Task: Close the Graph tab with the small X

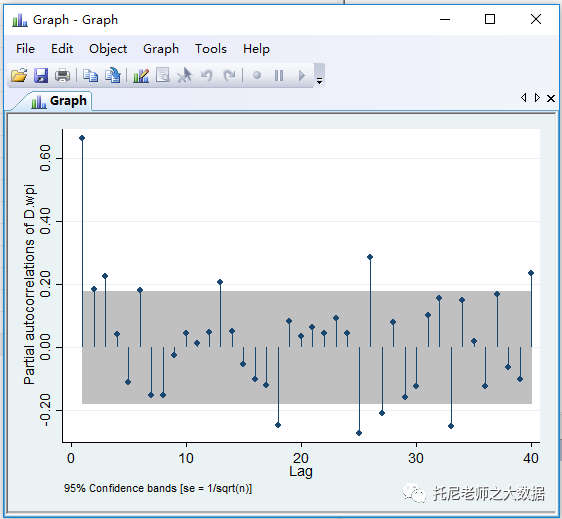Action: pos(551,98)
